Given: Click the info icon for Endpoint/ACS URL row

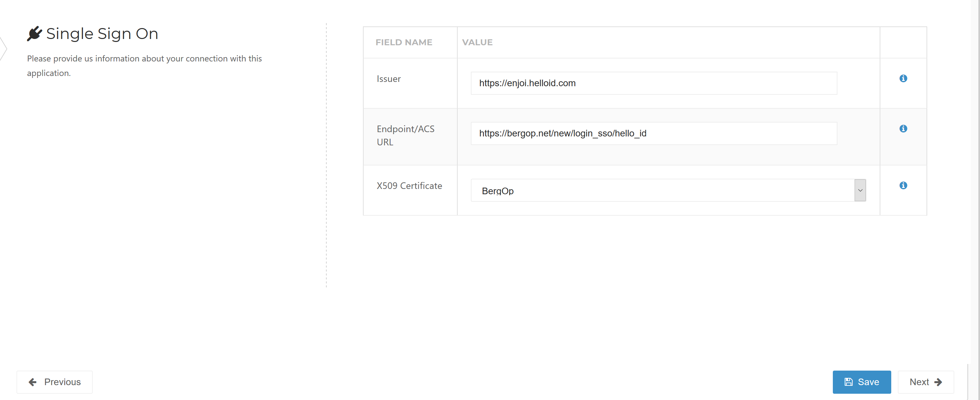Looking at the screenshot, I should point(903,129).
